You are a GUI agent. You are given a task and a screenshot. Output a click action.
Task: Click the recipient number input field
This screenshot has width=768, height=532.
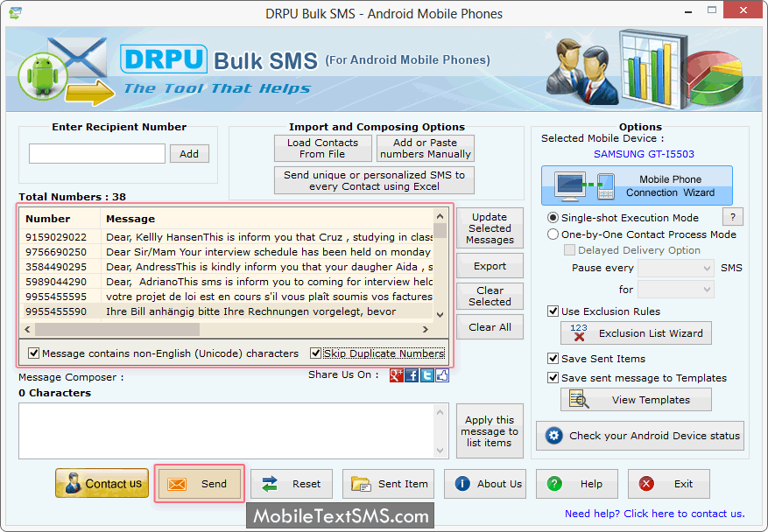[97, 154]
